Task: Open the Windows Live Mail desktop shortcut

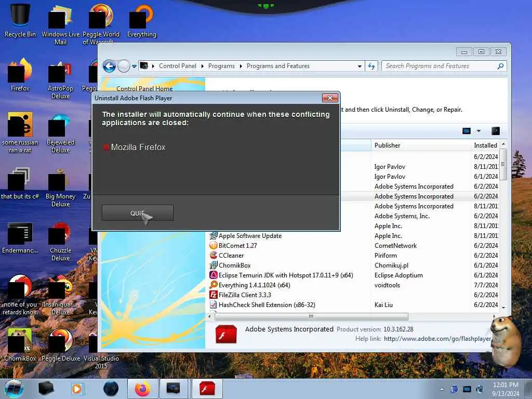Action: [60, 25]
